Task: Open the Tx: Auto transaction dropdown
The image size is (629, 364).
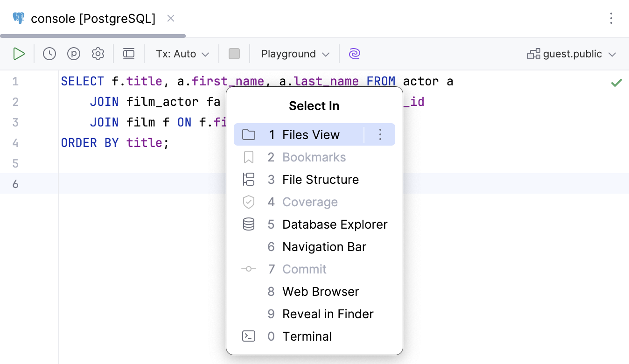Action: point(182,53)
